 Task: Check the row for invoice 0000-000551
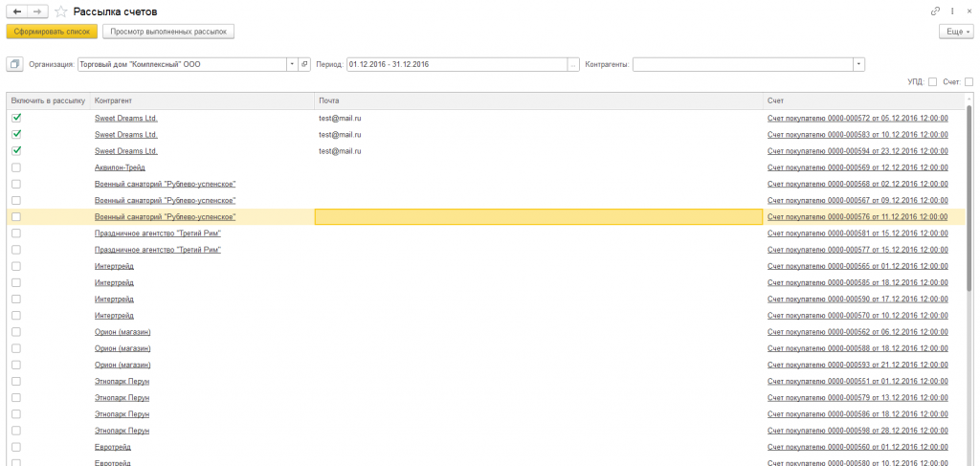click(x=16, y=381)
